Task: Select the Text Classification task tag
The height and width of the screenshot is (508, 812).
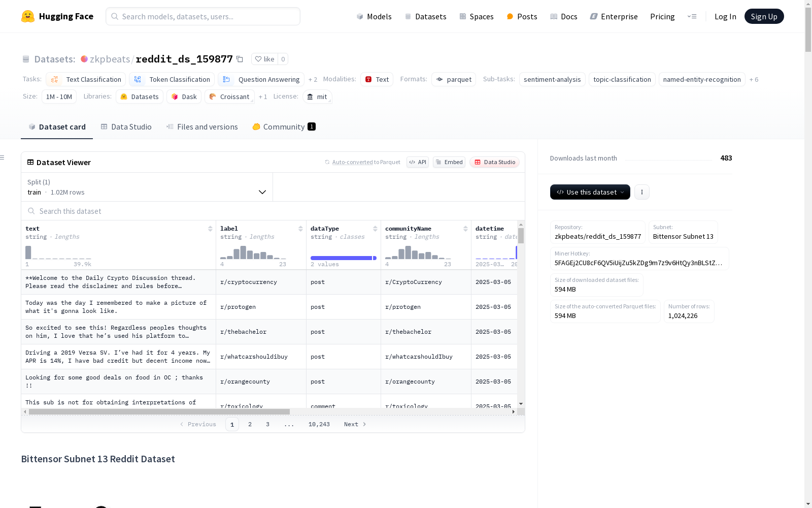Action: (x=86, y=79)
